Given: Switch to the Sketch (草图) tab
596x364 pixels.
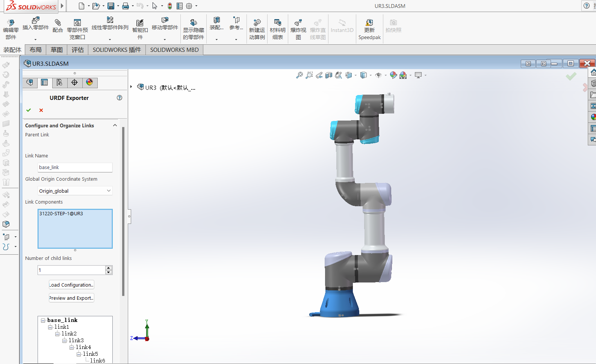Looking at the screenshot, I should 57,50.
